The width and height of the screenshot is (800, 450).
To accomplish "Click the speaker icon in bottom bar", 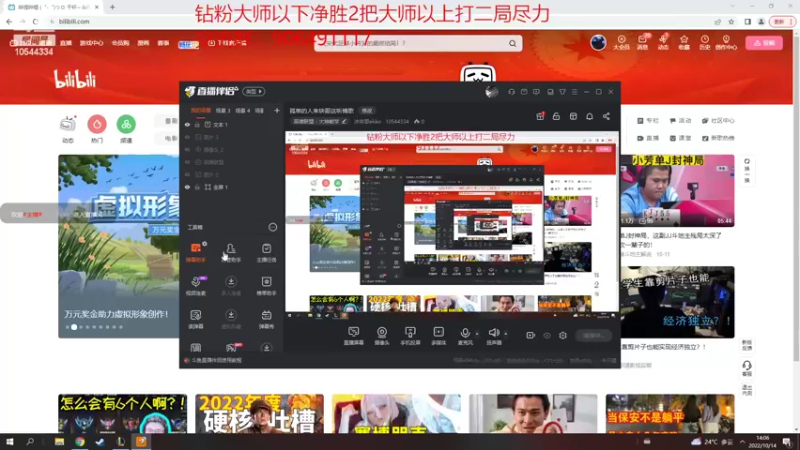I will point(493,335).
